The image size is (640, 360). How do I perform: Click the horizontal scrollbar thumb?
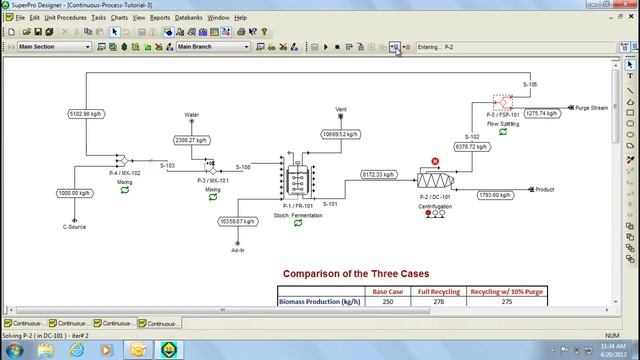223,310
